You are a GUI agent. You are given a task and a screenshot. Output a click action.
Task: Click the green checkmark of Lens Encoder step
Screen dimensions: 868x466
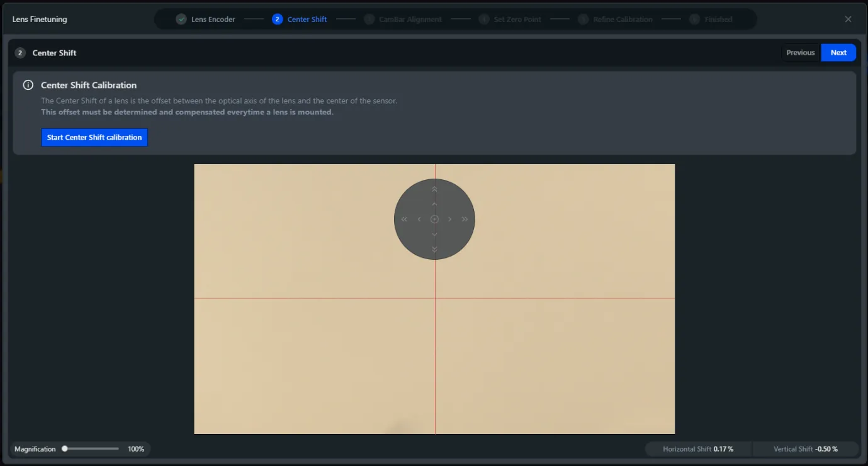tap(181, 19)
